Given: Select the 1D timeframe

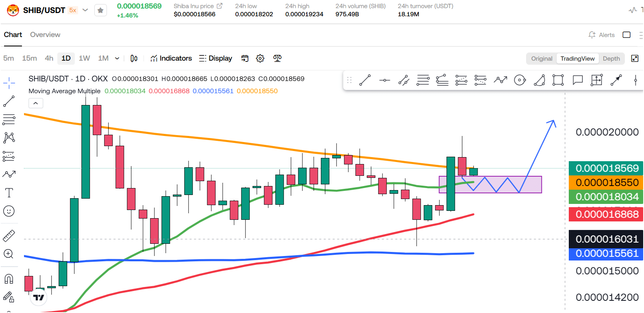Looking at the screenshot, I should [x=66, y=58].
